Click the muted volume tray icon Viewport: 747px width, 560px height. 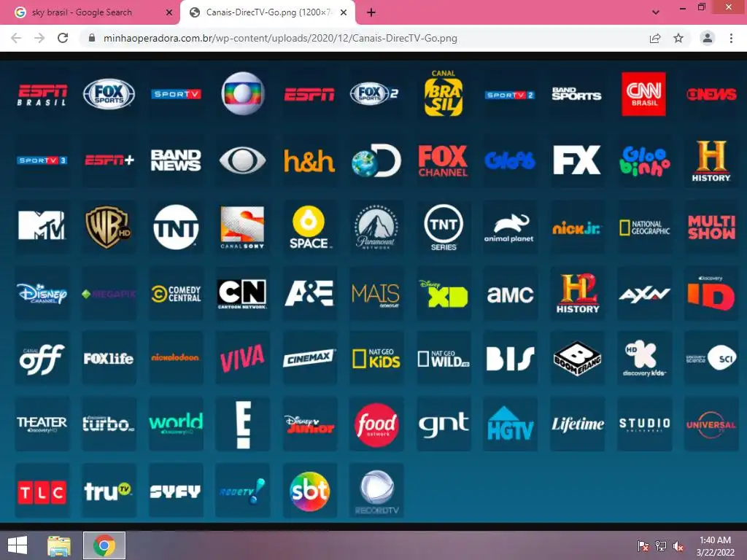click(678, 546)
